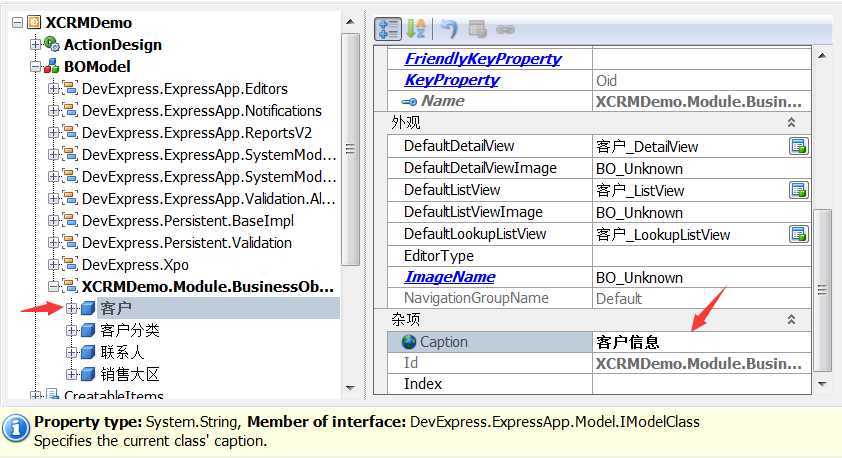Click the blue cube icon for 联系人
The width and height of the screenshot is (842, 458).
(x=88, y=352)
